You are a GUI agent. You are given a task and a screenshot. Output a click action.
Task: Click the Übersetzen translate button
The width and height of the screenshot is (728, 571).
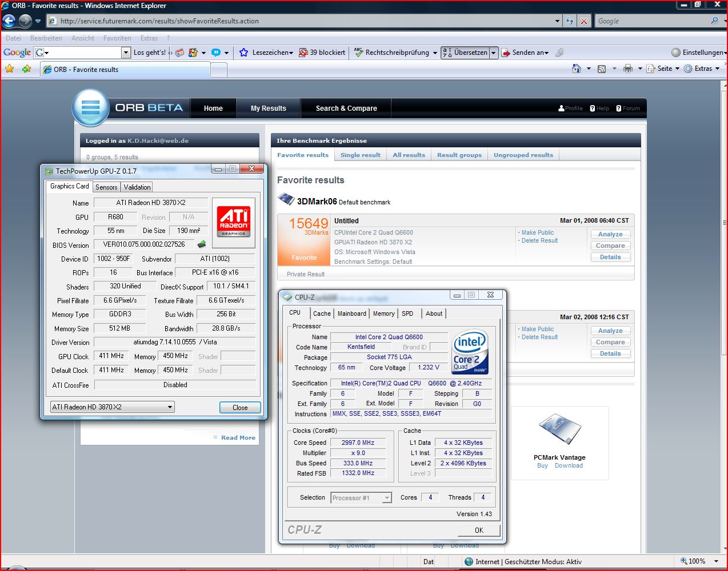466,53
